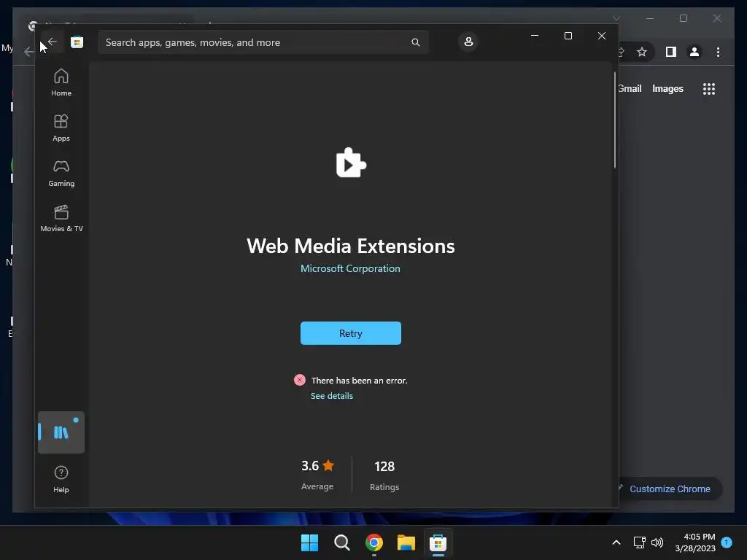747x560 pixels.
Task: Open Home in the Store sidebar
Action: pyautogui.click(x=61, y=82)
